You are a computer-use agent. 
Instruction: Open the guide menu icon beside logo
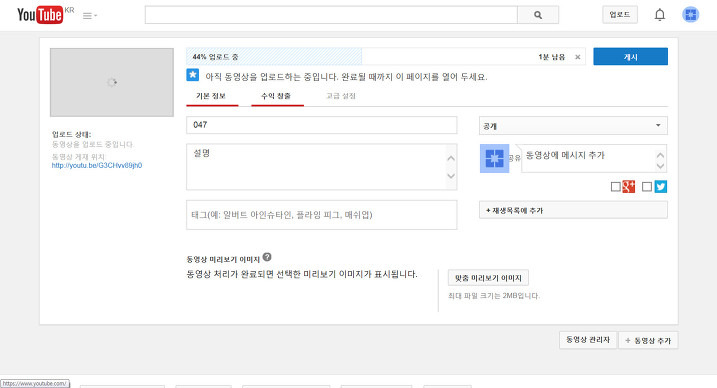click(90, 16)
